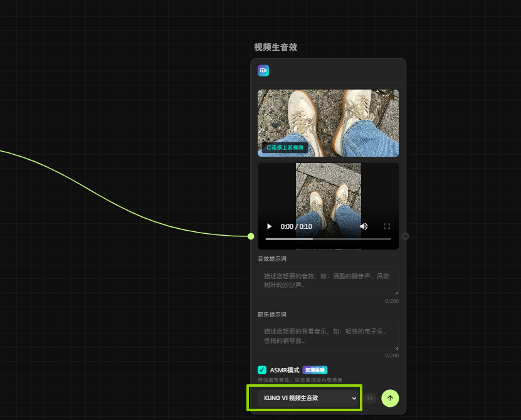Click the 沉浸体验 badge
Screen dimensions: 521x420
315,370
